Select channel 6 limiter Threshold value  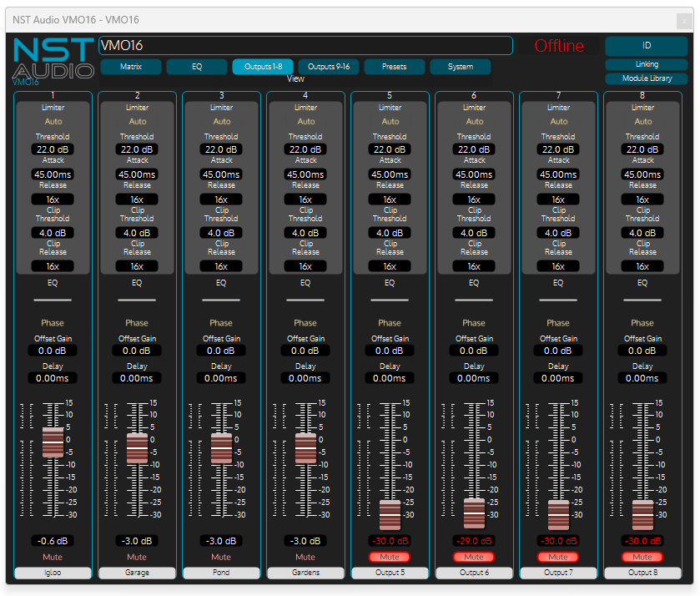click(x=474, y=149)
